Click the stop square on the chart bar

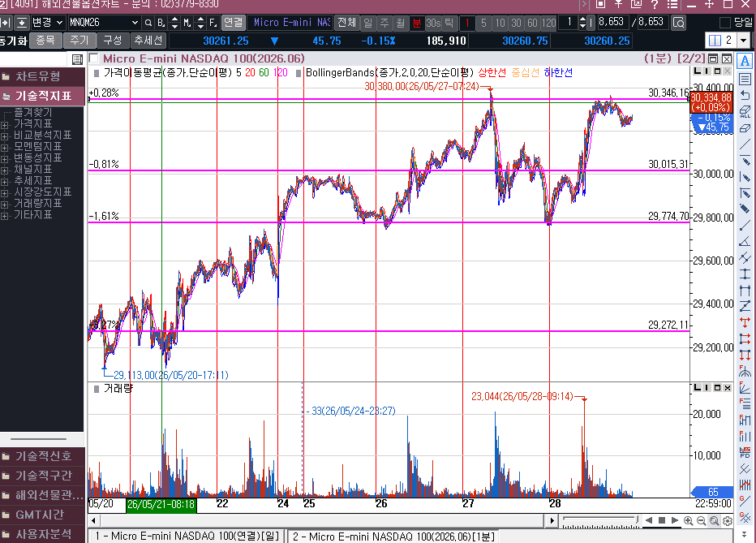pos(662,520)
